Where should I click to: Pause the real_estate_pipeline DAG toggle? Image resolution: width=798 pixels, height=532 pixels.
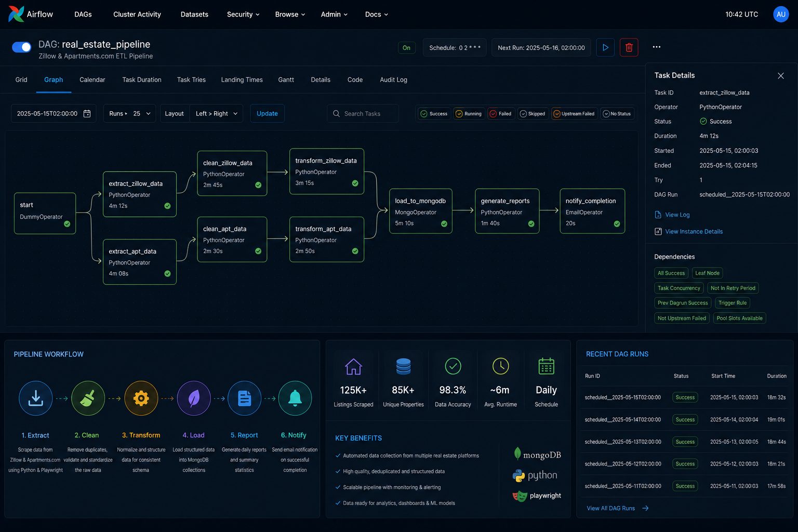(22, 47)
